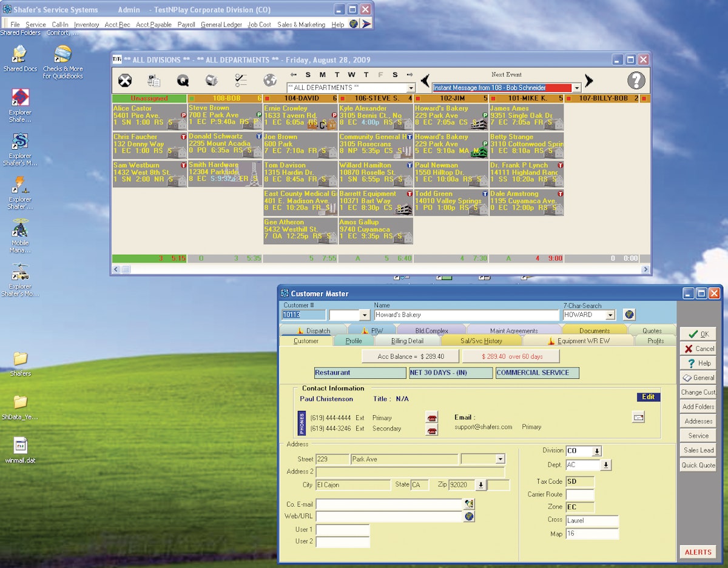Click the red phone icon beside primary number
Image resolution: width=728 pixels, height=568 pixels.
tap(431, 418)
